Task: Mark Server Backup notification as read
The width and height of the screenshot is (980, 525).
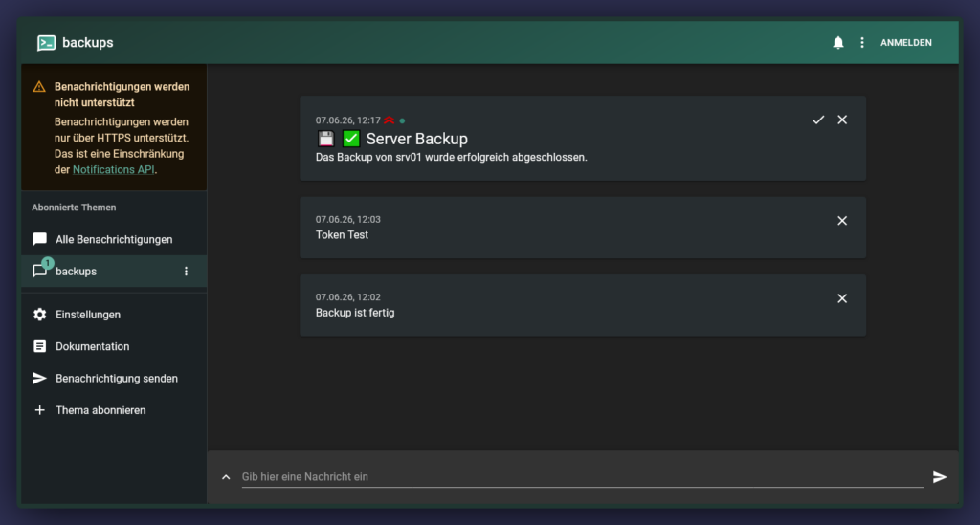Action: point(818,120)
